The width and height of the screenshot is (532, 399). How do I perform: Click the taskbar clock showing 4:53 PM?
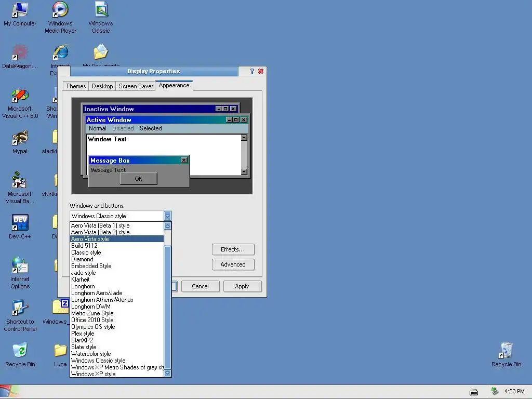click(x=514, y=392)
